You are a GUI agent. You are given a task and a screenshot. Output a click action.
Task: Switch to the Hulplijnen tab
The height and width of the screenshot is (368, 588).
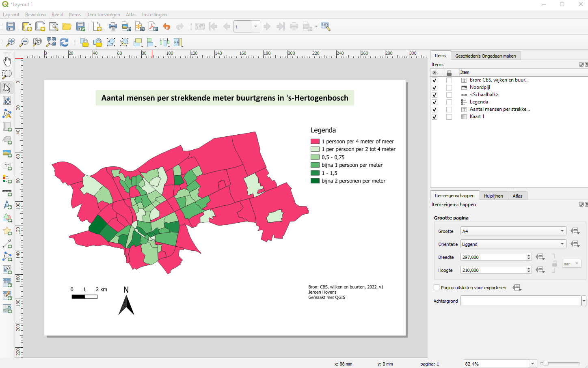tap(493, 196)
